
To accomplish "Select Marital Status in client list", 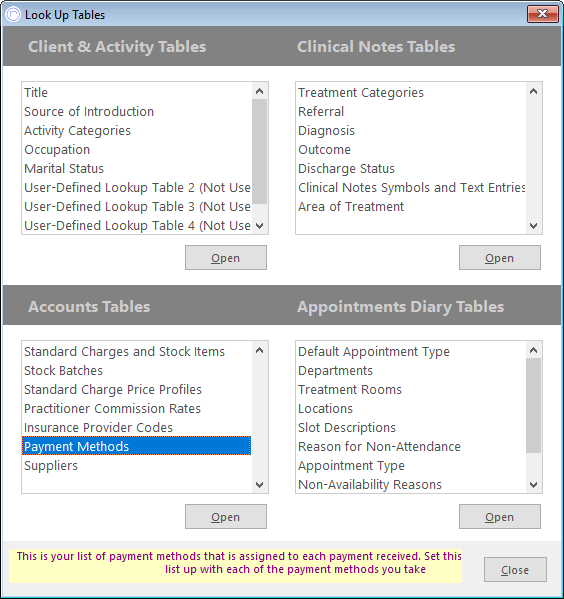I will 136,168.
